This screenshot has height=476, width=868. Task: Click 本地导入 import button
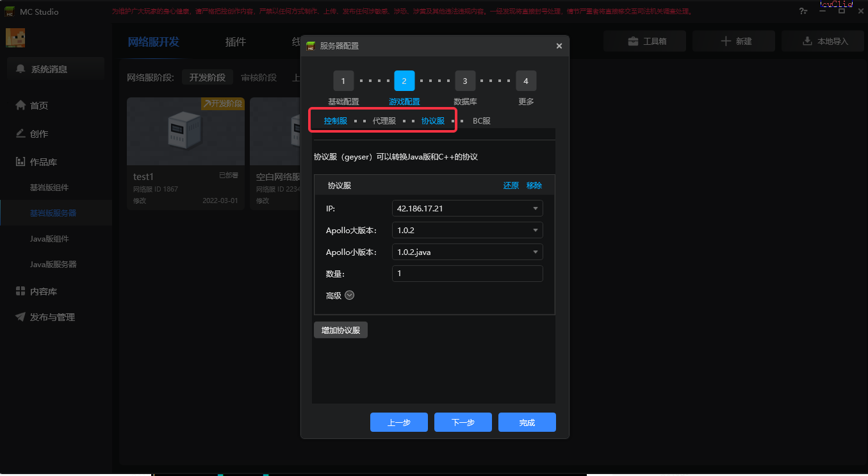pyautogui.click(x=823, y=41)
